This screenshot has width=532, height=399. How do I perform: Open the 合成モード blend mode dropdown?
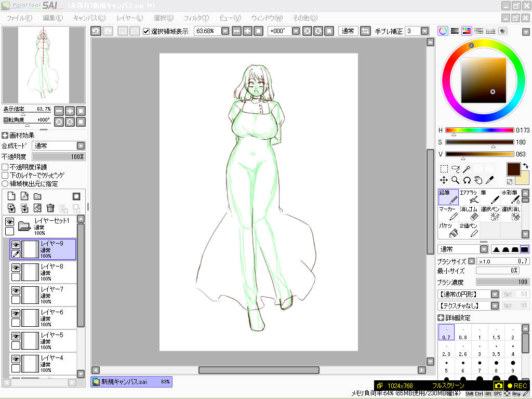(81, 146)
